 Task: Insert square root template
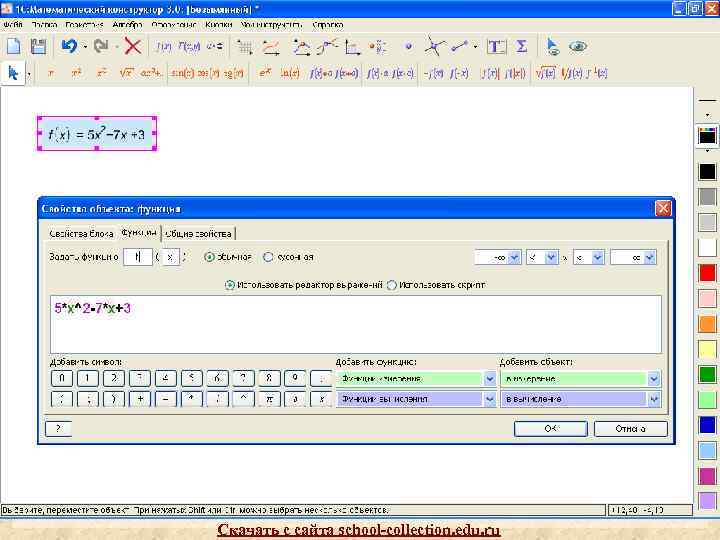point(126,73)
